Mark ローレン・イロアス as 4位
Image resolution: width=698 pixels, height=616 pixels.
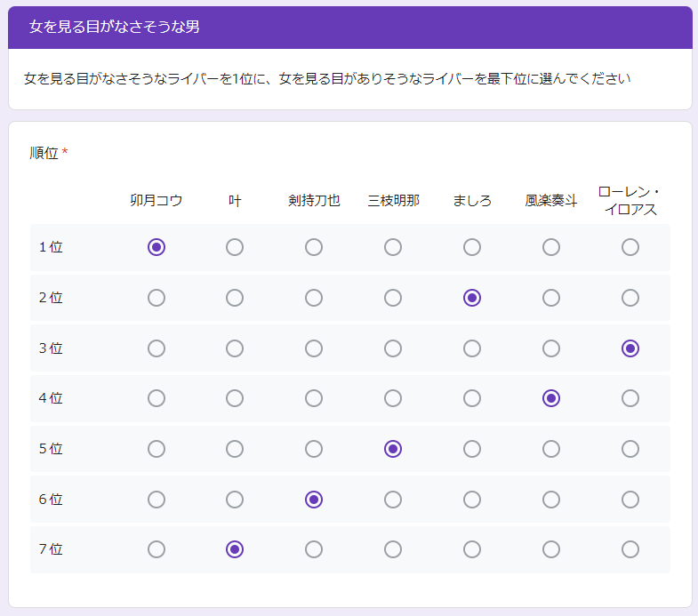630,398
